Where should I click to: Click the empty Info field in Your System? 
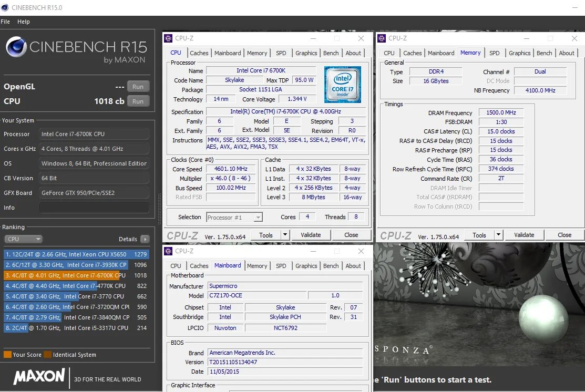[x=94, y=208]
